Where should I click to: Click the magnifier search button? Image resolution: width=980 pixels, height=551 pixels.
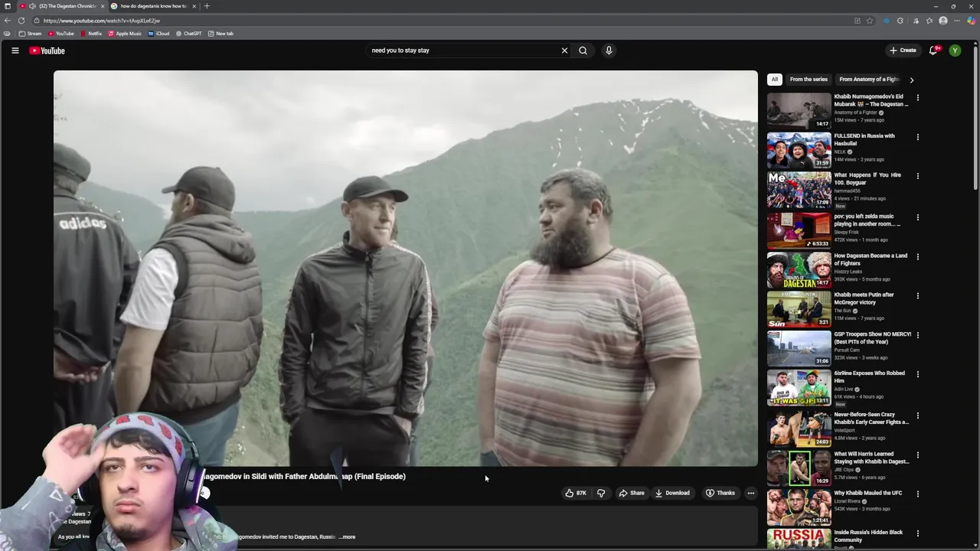click(x=583, y=51)
